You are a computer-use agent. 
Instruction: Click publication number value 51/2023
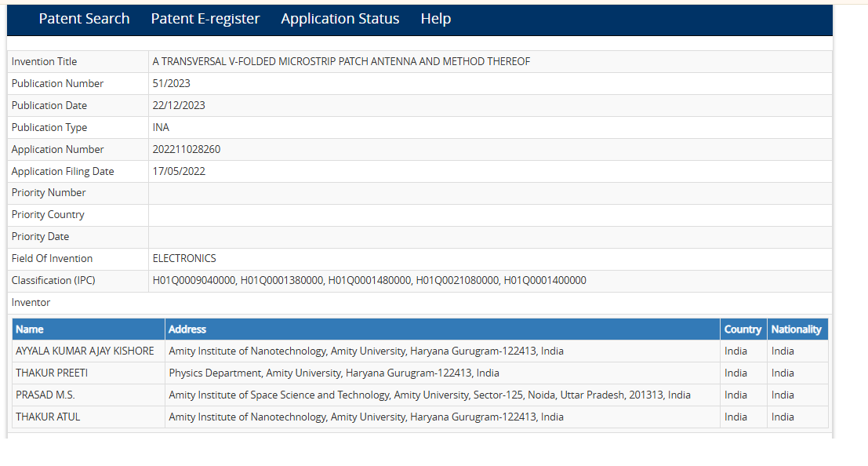pos(171,84)
